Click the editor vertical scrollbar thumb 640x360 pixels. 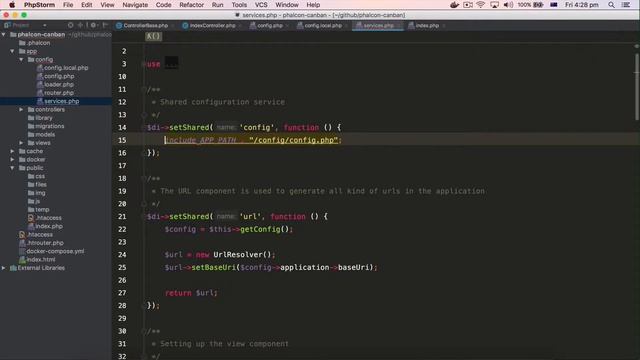coord(636,87)
